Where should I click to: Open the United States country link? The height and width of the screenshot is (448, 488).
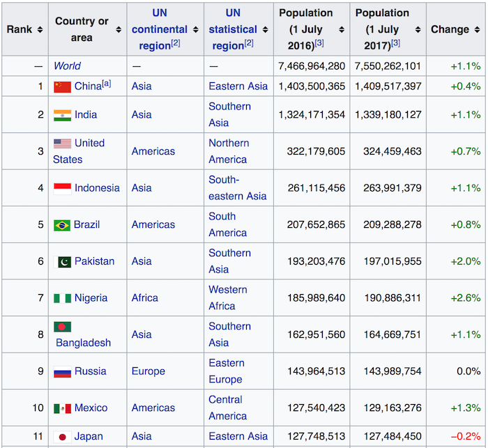(x=79, y=151)
